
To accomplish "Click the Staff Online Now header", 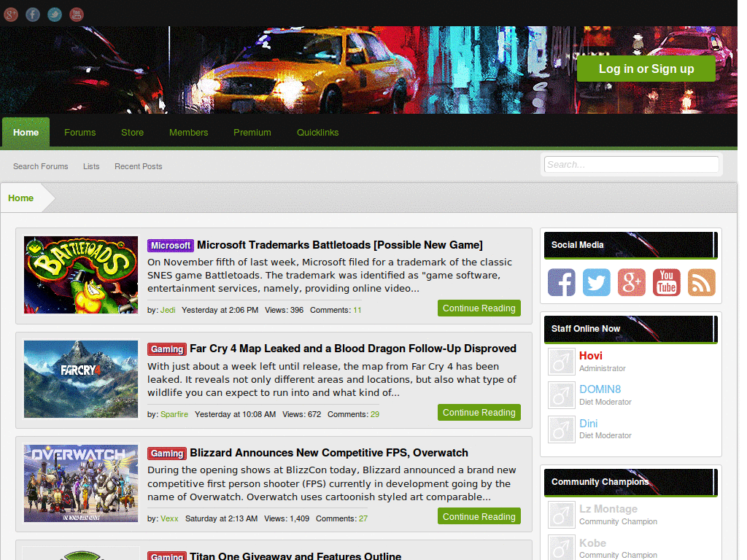I will pos(631,329).
